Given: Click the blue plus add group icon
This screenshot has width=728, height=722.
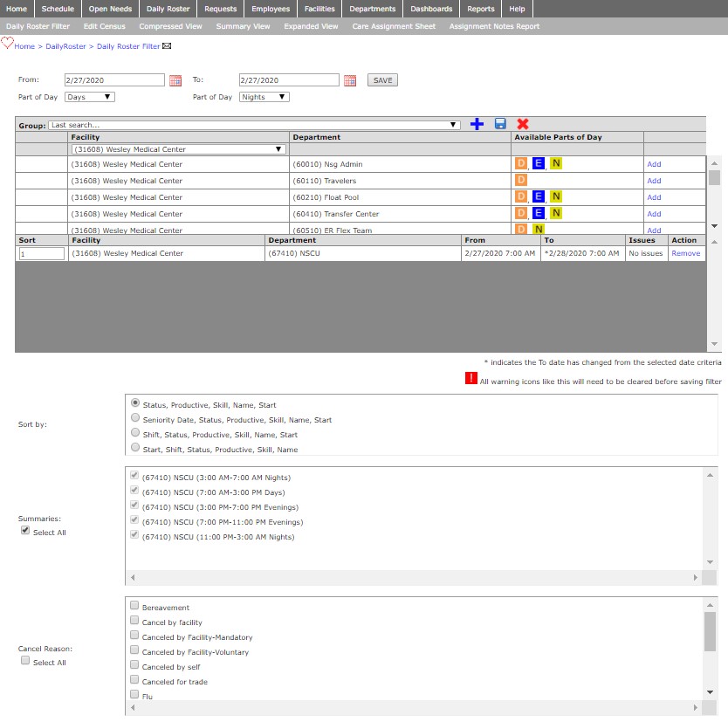Looking at the screenshot, I should point(477,125).
